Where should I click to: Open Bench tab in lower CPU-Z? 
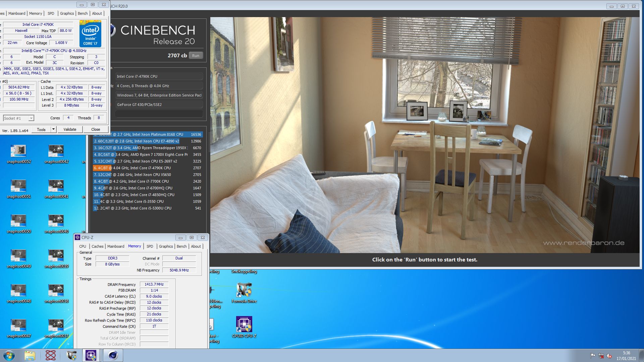tap(181, 246)
